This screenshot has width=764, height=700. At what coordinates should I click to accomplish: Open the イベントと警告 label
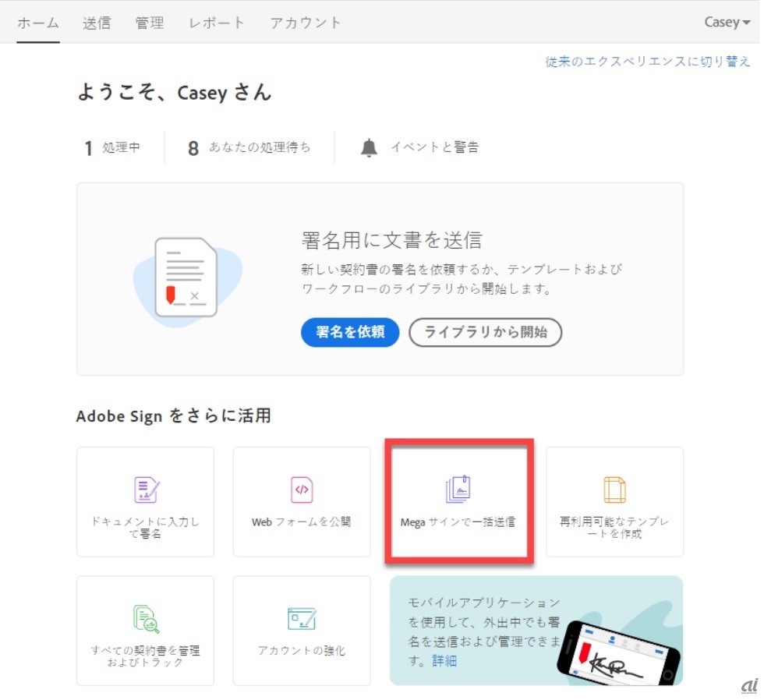pos(435,147)
